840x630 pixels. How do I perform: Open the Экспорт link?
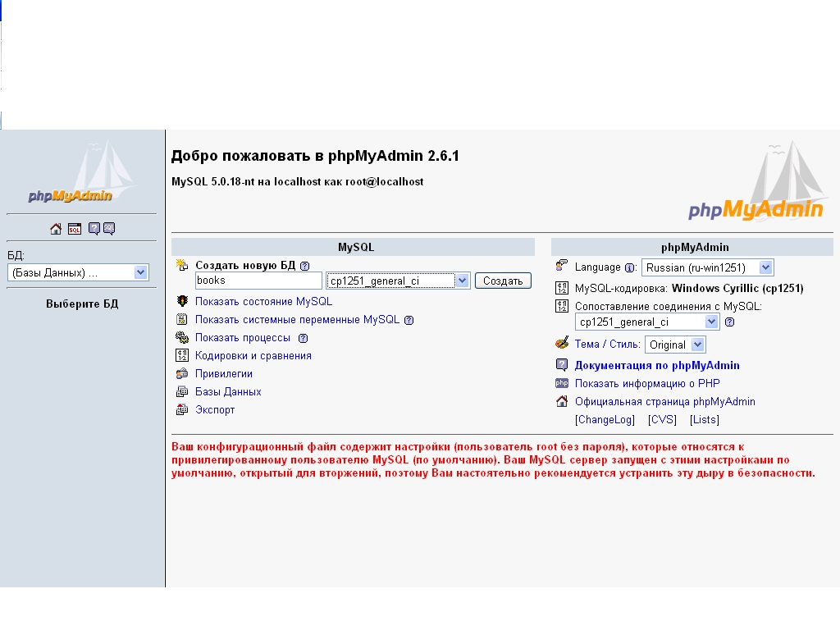[x=215, y=410]
